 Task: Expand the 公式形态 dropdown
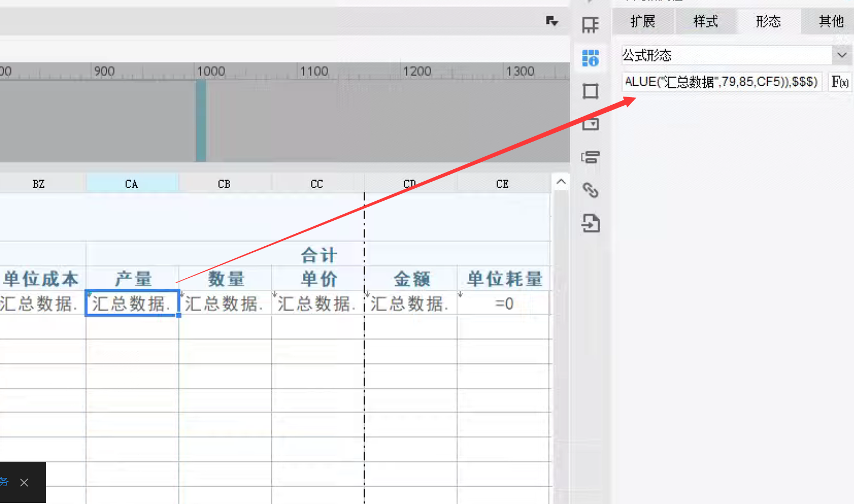tap(842, 55)
